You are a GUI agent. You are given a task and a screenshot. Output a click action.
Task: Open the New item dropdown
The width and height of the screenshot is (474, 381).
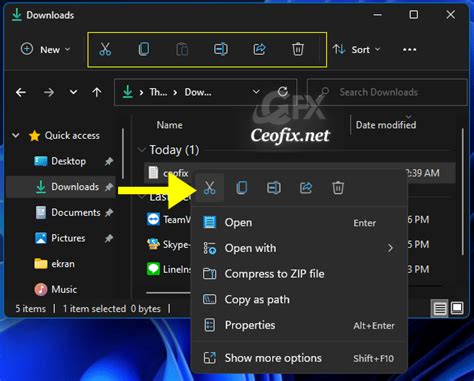[x=46, y=50]
